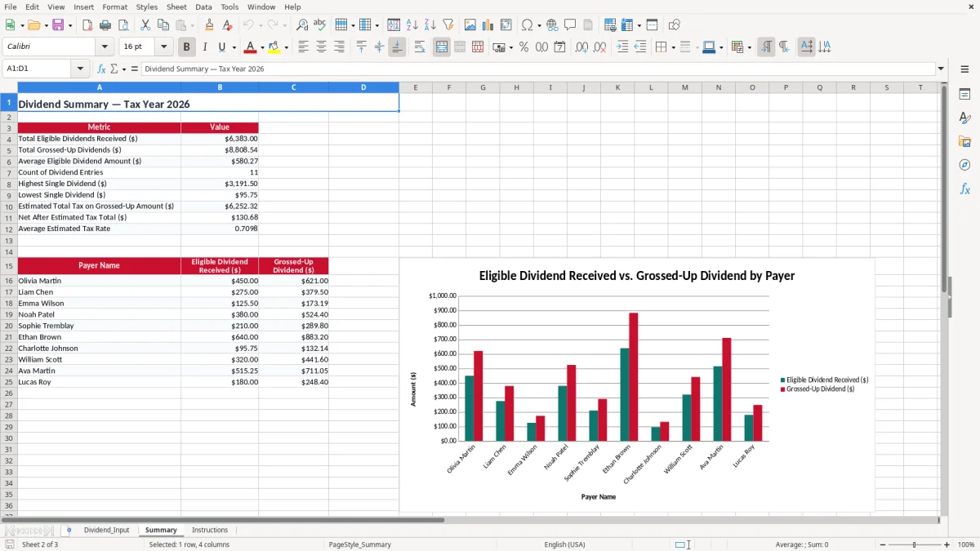The image size is (980, 551).
Task: Open the Data menu
Action: pos(203,7)
